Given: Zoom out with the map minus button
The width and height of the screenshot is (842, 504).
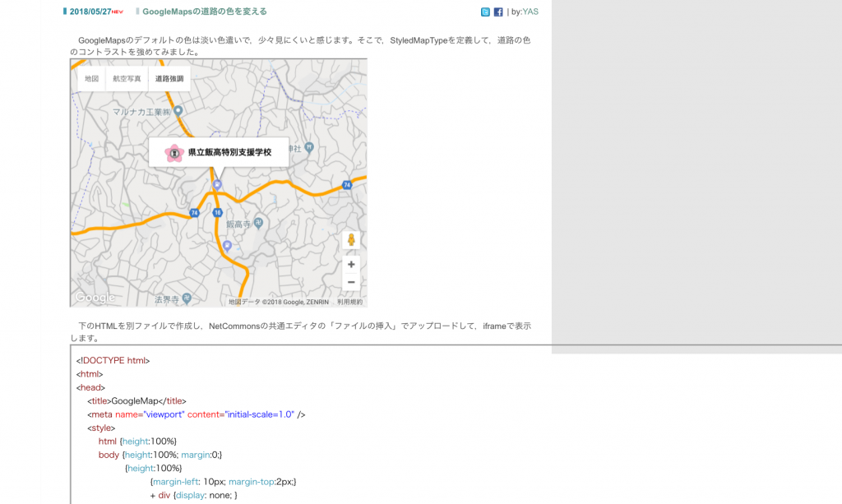Looking at the screenshot, I should coord(351,282).
